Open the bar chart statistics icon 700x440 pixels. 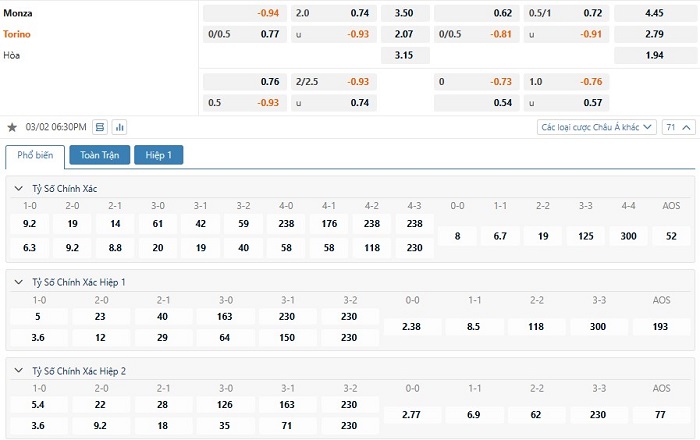click(x=120, y=127)
